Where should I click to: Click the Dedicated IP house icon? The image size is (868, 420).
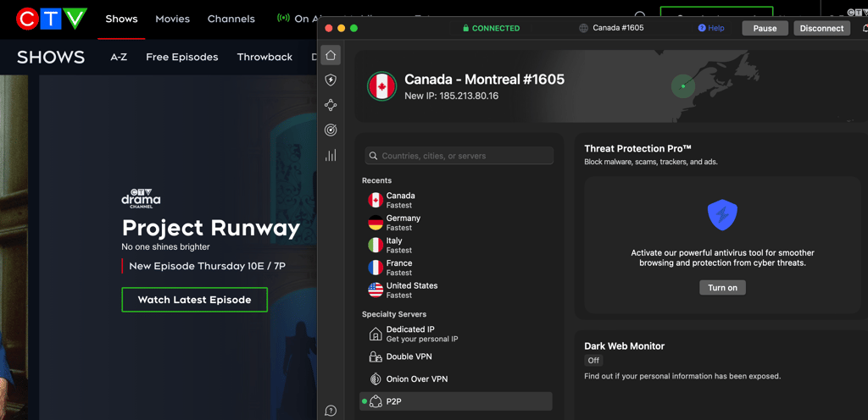coord(376,334)
